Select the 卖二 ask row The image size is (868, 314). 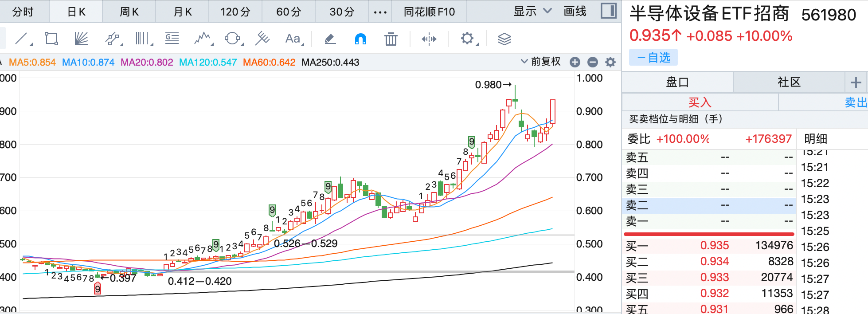click(x=709, y=205)
